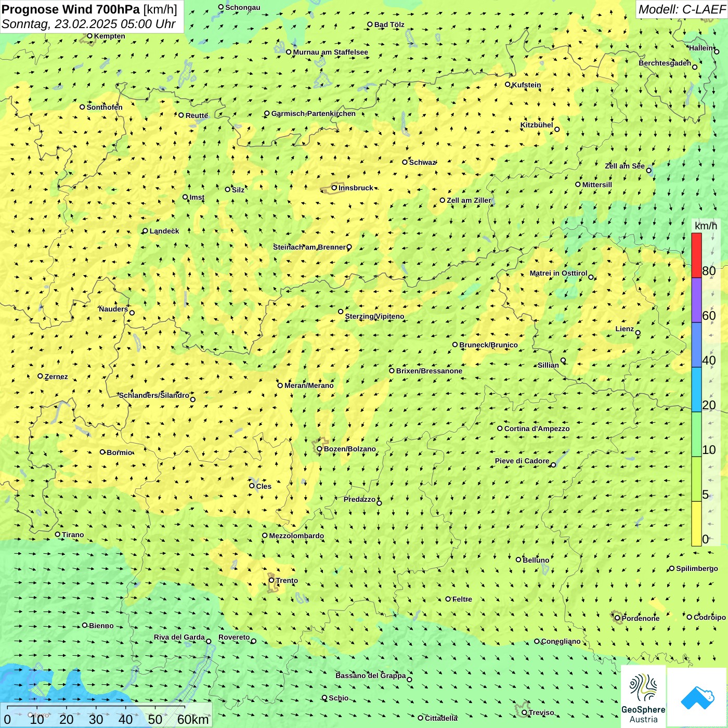This screenshot has width=728, height=728.
Task: Click the 'Murnau am Staffelsee' label
Action: point(330,52)
